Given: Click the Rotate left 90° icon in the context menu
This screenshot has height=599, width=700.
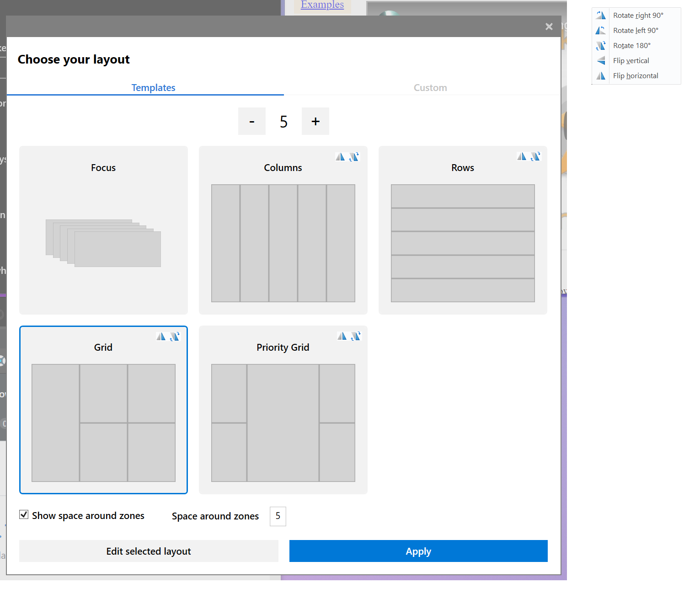Looking at the screenshot, I should coord(601,30).
